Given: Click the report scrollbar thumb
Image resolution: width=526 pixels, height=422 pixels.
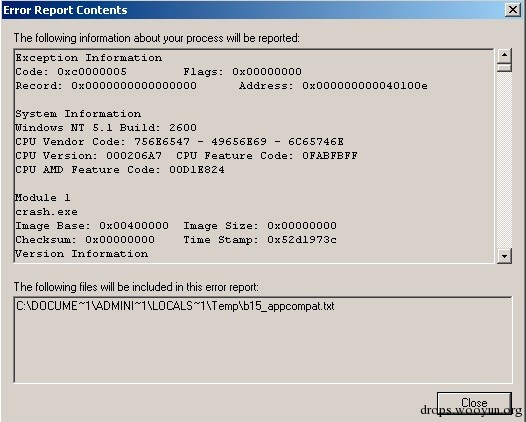Looking at the screenshot, I should pyautogui.click(x=504, y=67).
